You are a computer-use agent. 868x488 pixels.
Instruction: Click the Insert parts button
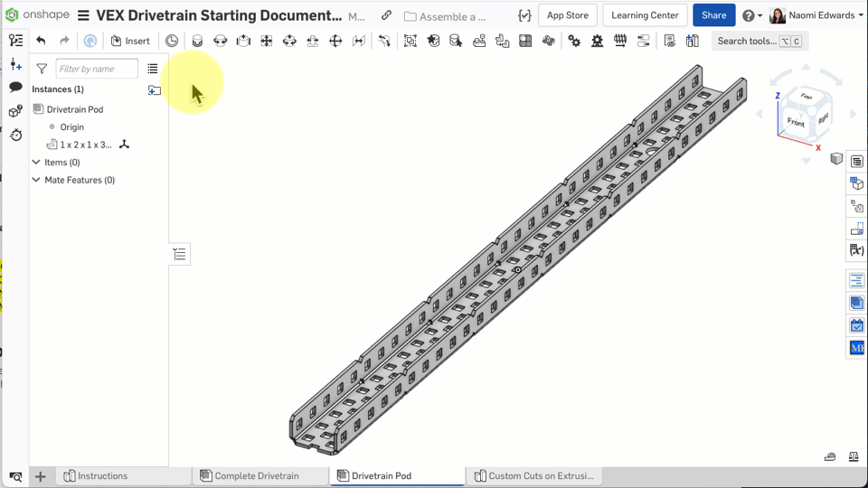[x=130, y=41]
